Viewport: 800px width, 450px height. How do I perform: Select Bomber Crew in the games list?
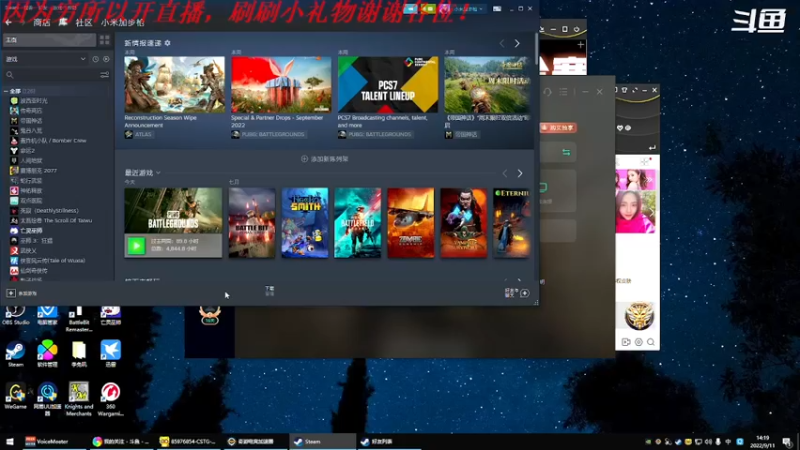pyautogui.click(x=53, y=140)
